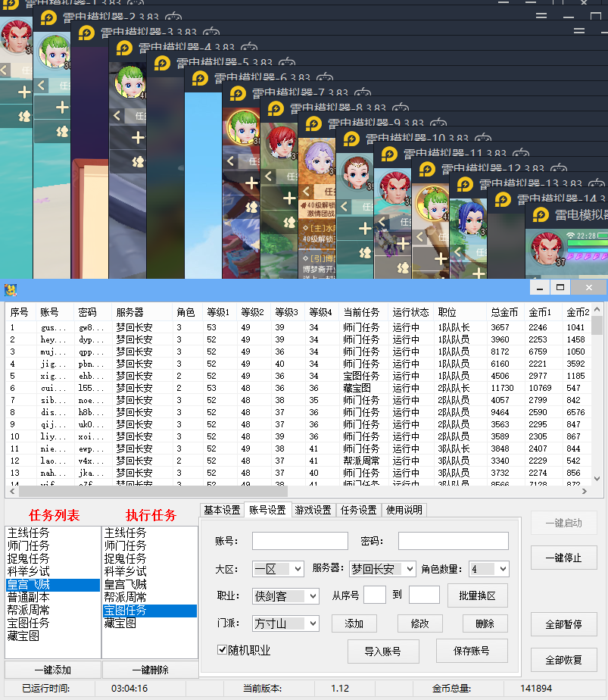Tap the plus icon in emulator window 4
The width and height of the screenshot is (608, 700).
[x=138, y=138]
